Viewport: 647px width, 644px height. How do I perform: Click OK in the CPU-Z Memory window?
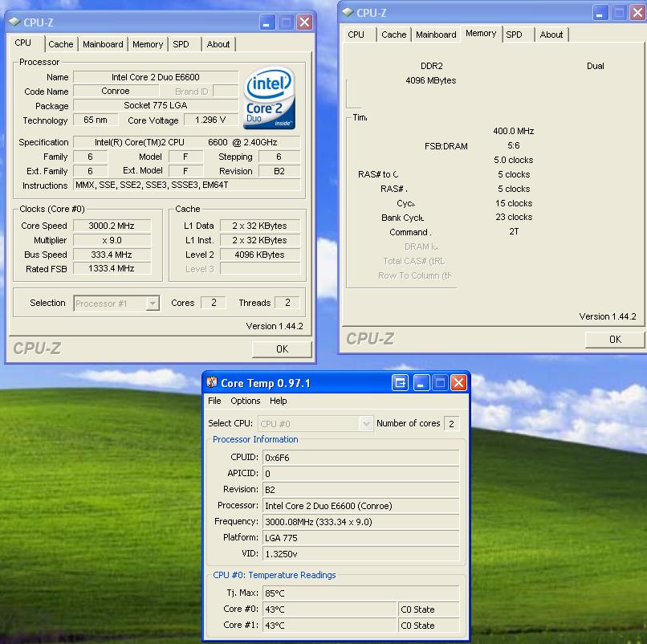pos(615,340)
